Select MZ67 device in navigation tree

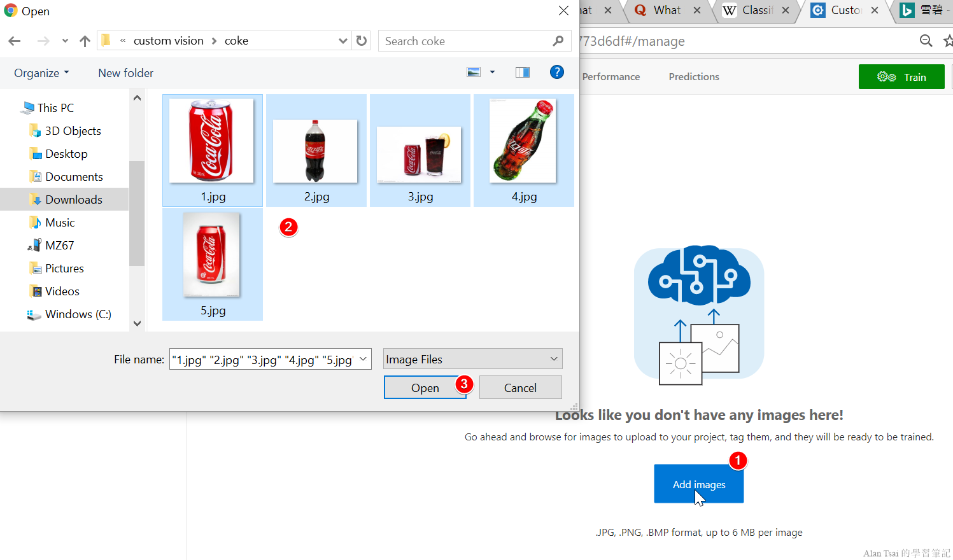[59, 245]
